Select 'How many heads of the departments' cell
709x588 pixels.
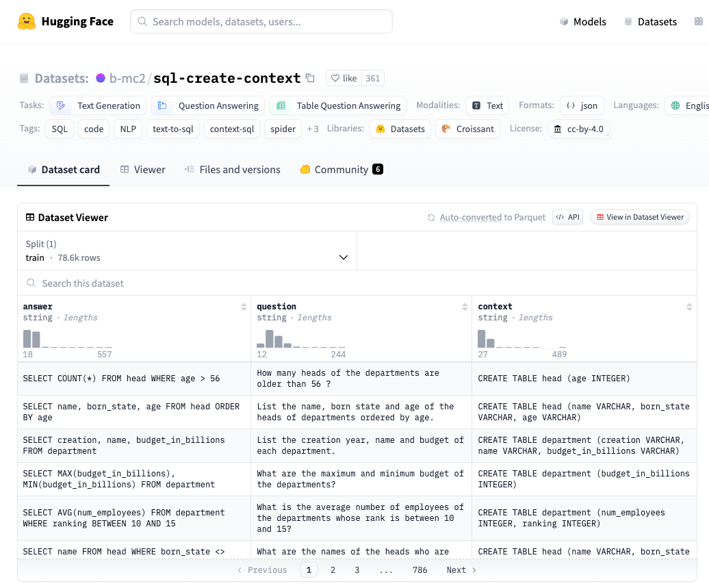pyautogui.click(x=361, y=379)
